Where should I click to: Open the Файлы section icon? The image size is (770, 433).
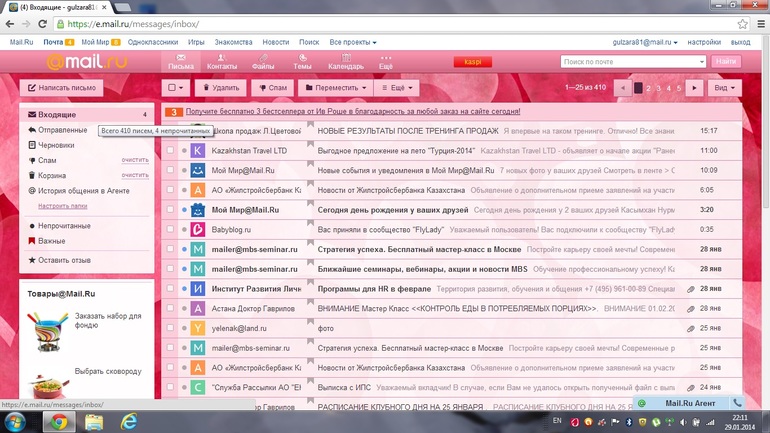(x=263, y=62)
